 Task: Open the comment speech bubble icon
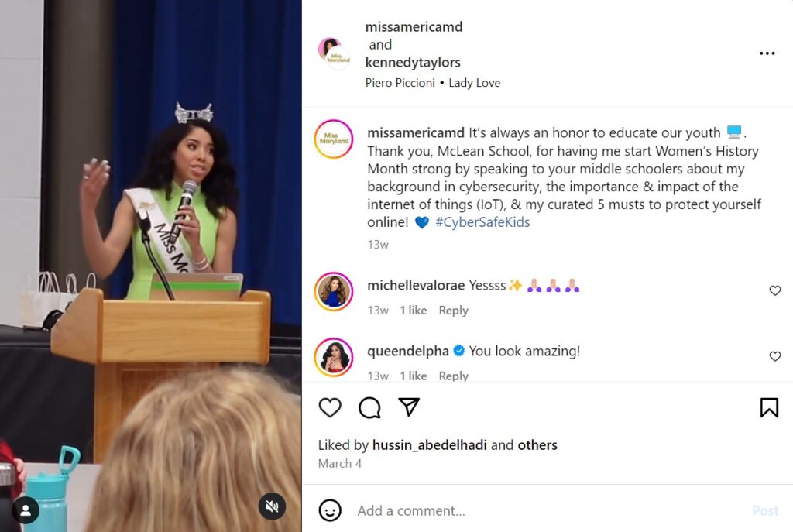click(369, 407)
